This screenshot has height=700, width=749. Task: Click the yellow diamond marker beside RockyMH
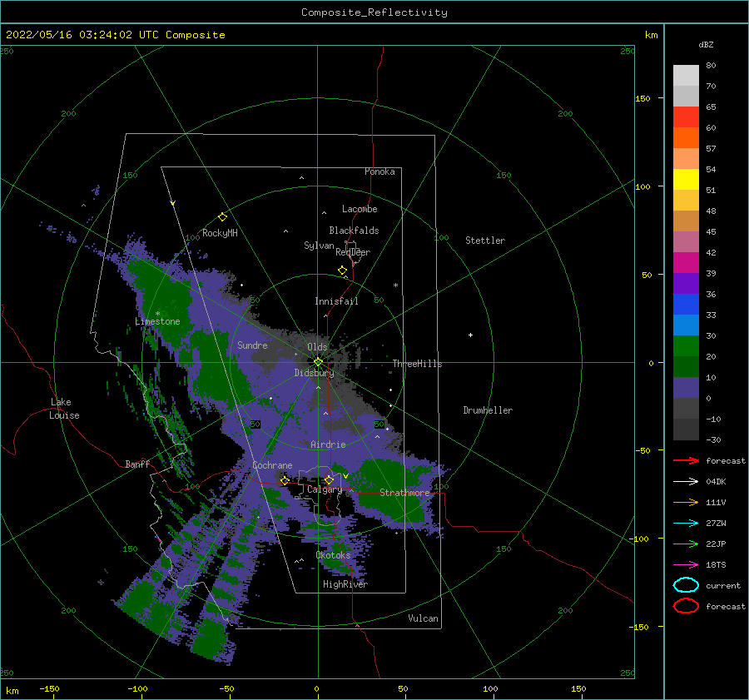click(222, 217)
